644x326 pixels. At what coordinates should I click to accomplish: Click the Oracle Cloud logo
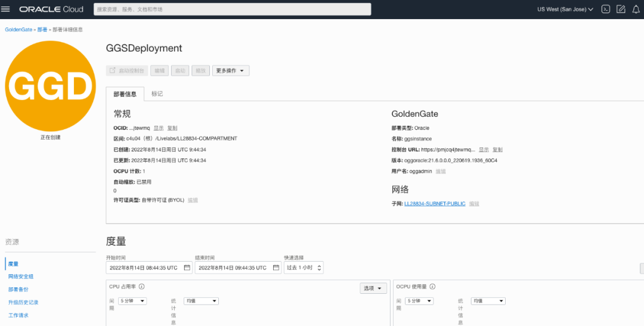51,9
